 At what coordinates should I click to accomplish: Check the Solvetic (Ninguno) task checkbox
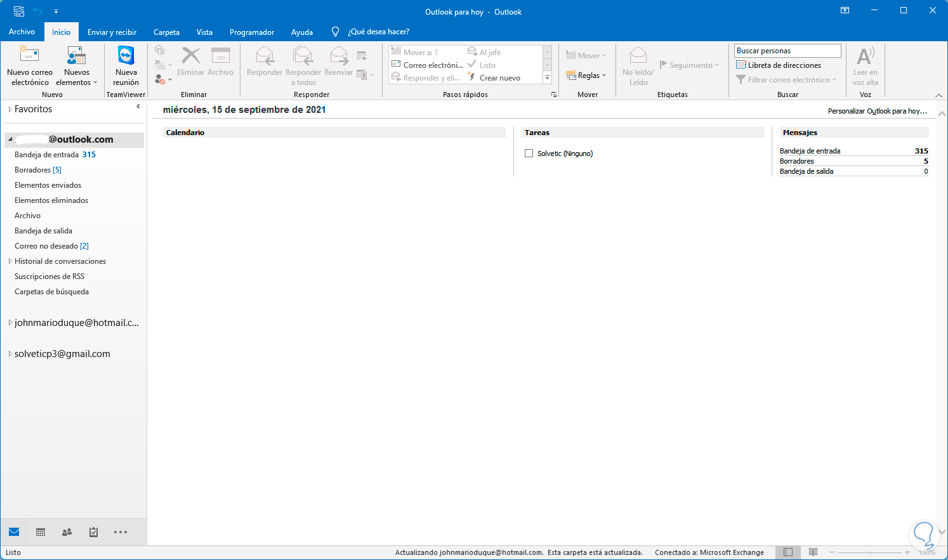pyautogui.click(x=529, y=153)
